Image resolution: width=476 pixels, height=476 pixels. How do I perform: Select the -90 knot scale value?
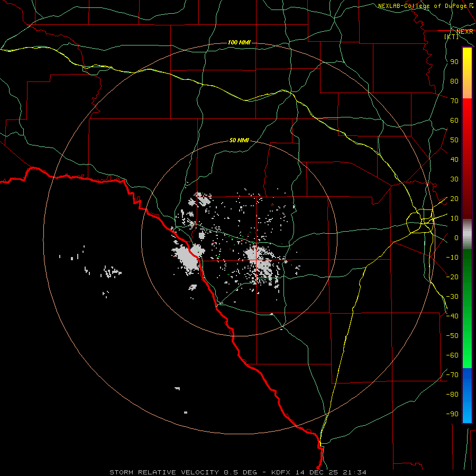452,414
